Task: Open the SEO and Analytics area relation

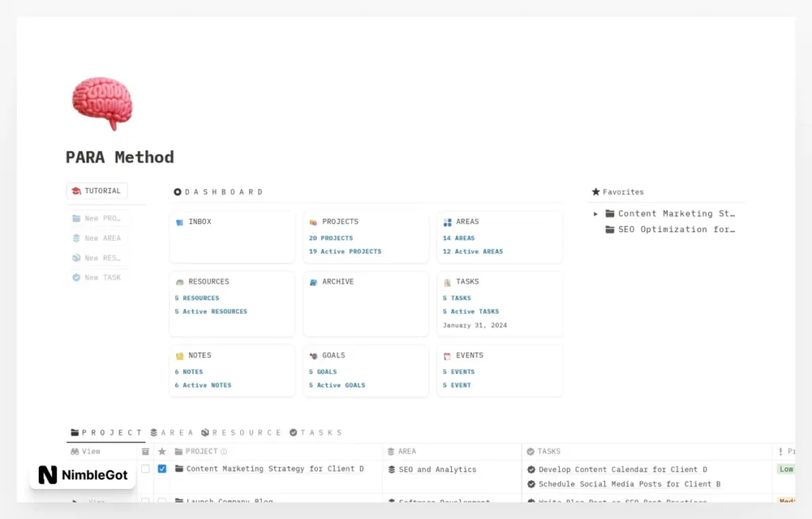Action: (x=437, y=469)
